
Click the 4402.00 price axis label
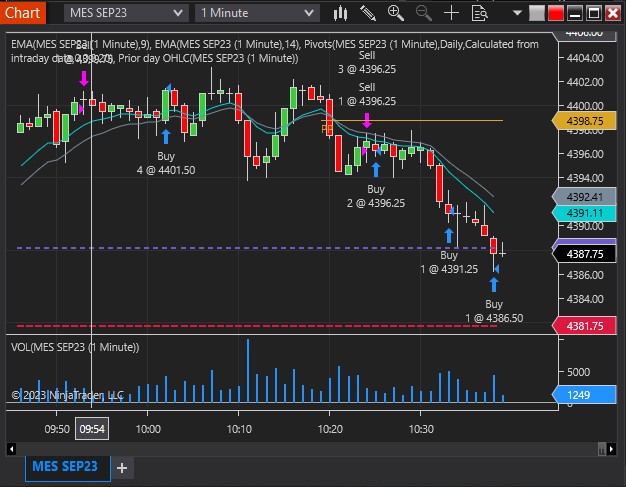coord(585,82)
